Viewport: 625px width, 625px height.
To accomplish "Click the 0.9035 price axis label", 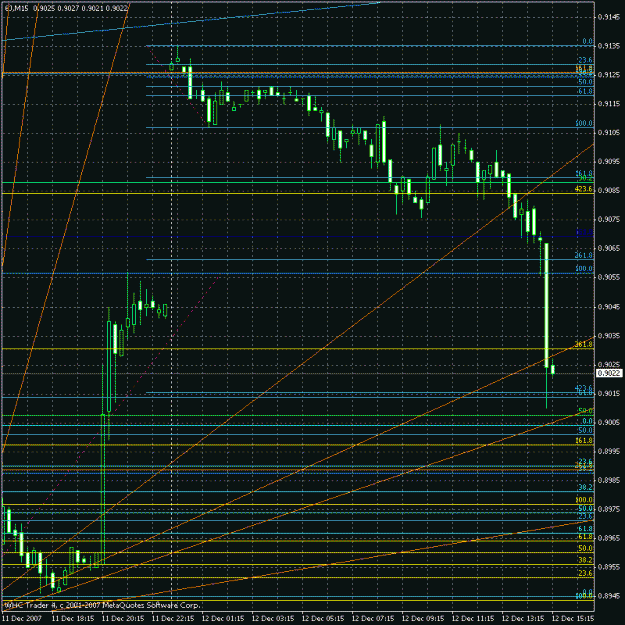I will click(x=609, y=336).
